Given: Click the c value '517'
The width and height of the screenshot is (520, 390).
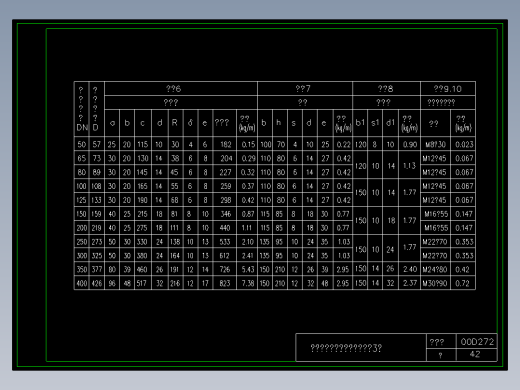Looking at the screenshot, I should [141, 283].
